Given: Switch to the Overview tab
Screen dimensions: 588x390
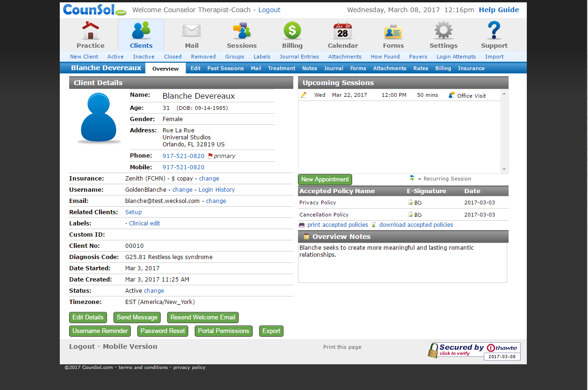Looking at the screenshot, I should (165, 69).
